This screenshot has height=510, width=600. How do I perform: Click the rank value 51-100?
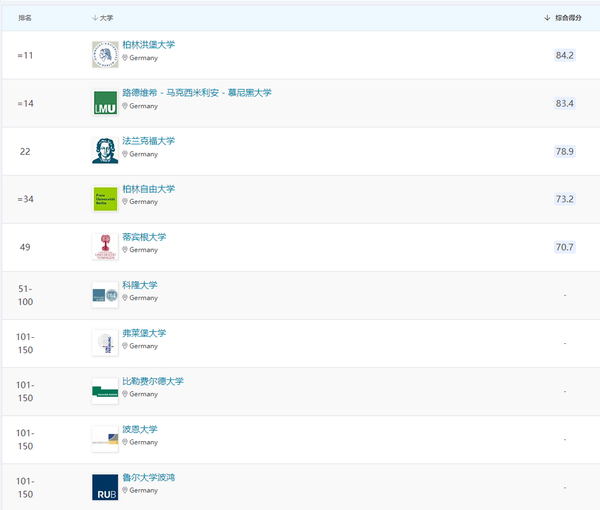pyautogui.click(x=25, y=295)
